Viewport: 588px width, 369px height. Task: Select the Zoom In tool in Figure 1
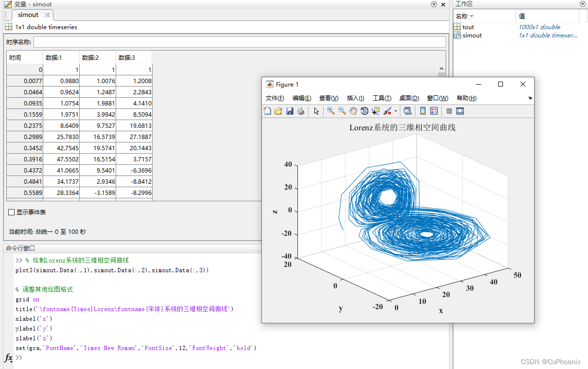330,111
